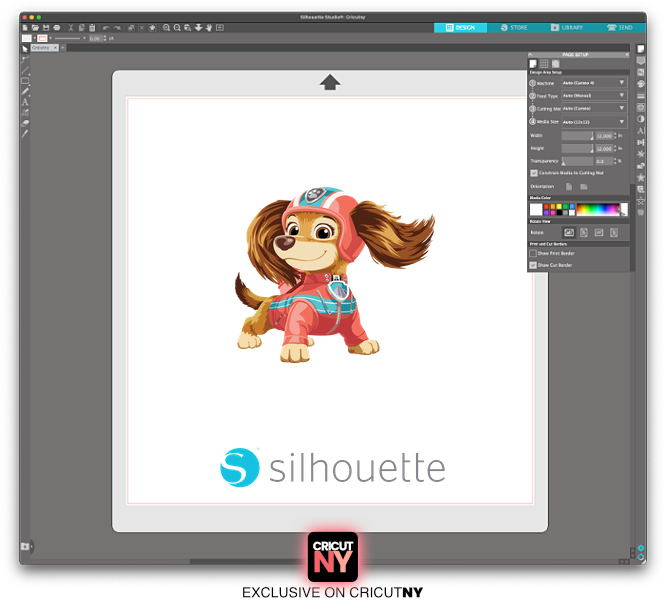Switch to the STORE tab

[x=514, y=28]
